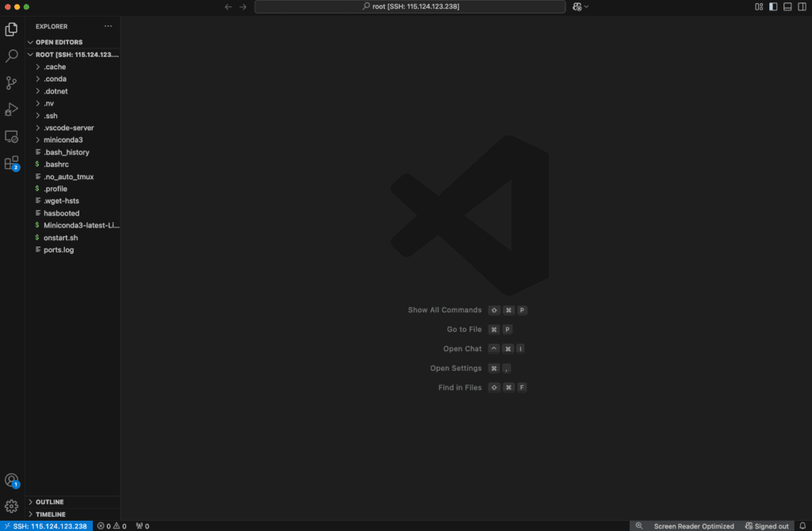This screenshot has height=531, width=812.
Task: Click the Copilot chat icon in title bar
Action: (x=577, y=6)
